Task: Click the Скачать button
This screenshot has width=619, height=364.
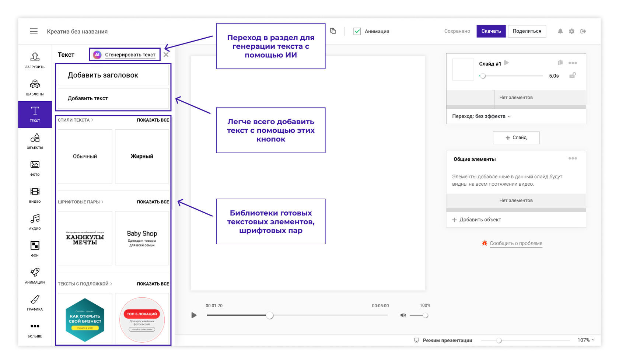Action: [x=491, y=31]
